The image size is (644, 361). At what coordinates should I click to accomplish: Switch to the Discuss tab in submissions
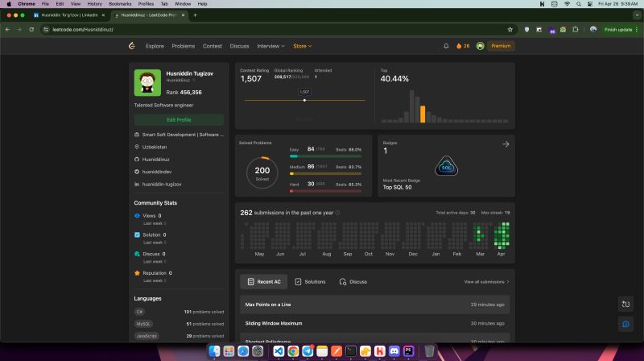(x=353, y=282)
